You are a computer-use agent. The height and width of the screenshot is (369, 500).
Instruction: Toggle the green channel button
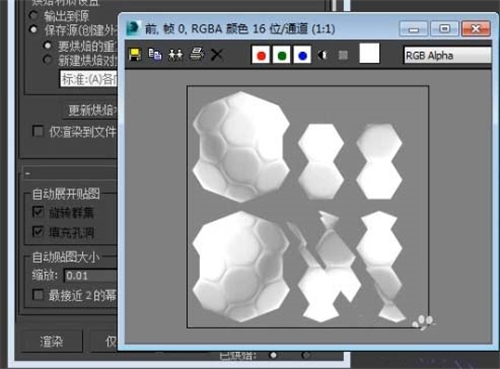pyautogui.click(x=282, y=55)
